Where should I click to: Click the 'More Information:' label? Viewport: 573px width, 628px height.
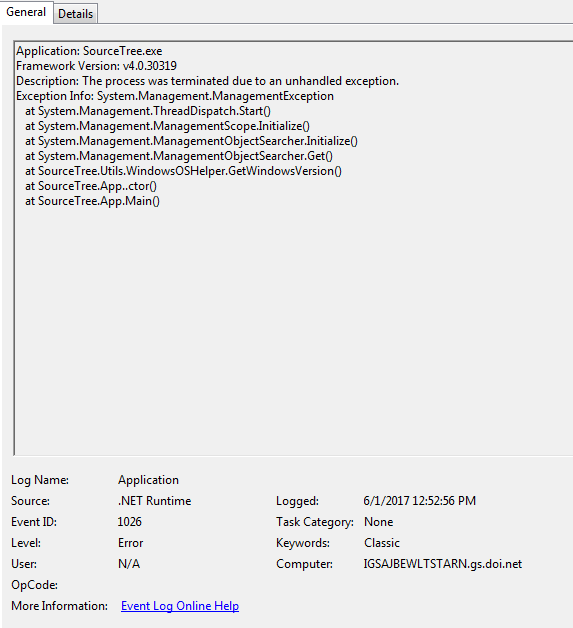coord(59,606)
